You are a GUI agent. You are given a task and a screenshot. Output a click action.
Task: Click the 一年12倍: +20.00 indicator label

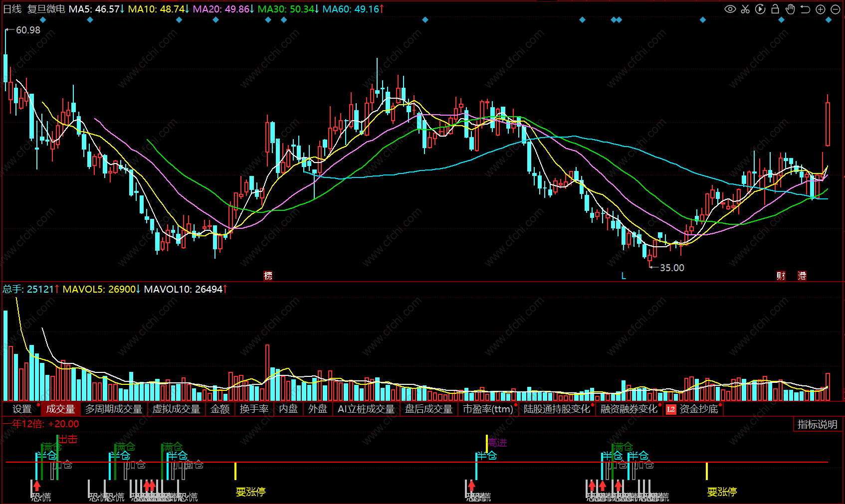click(x=41, y=424)
